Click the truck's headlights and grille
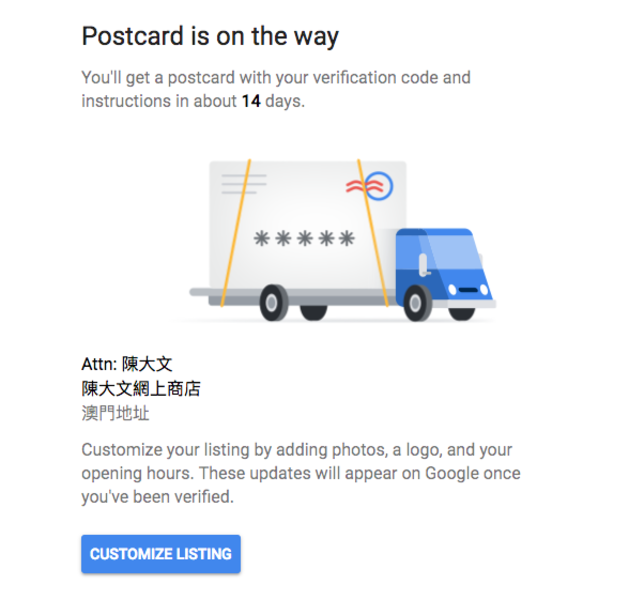629x600 pixels. [x=468, y=290]
